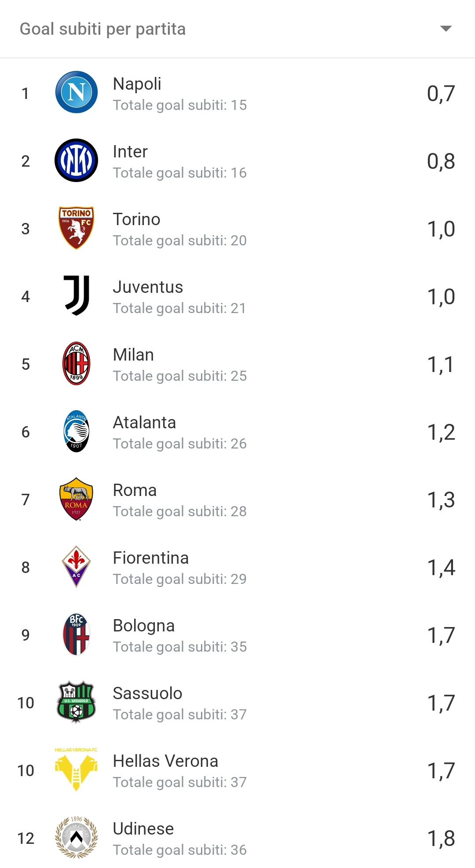Tap the Juventus logo
The height and width of the screenshot is (868, 475).
click(x=77, y=295)
